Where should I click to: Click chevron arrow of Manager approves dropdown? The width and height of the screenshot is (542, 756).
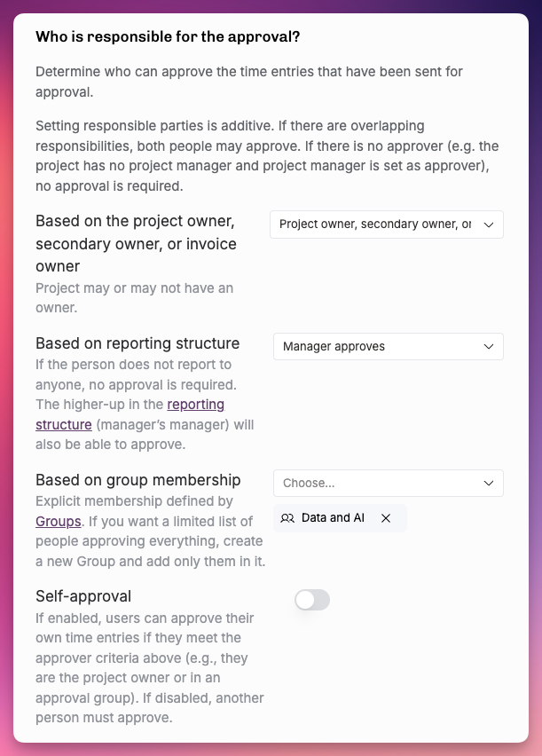489,347
